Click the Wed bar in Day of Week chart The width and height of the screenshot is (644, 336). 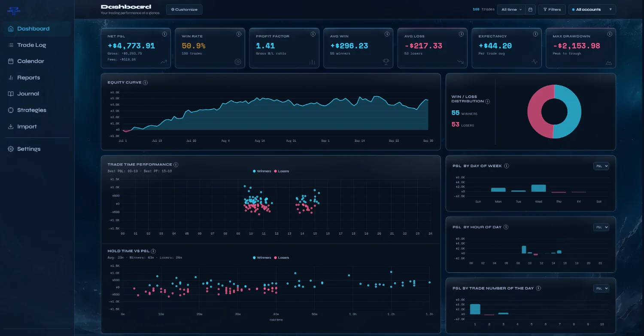538,188
